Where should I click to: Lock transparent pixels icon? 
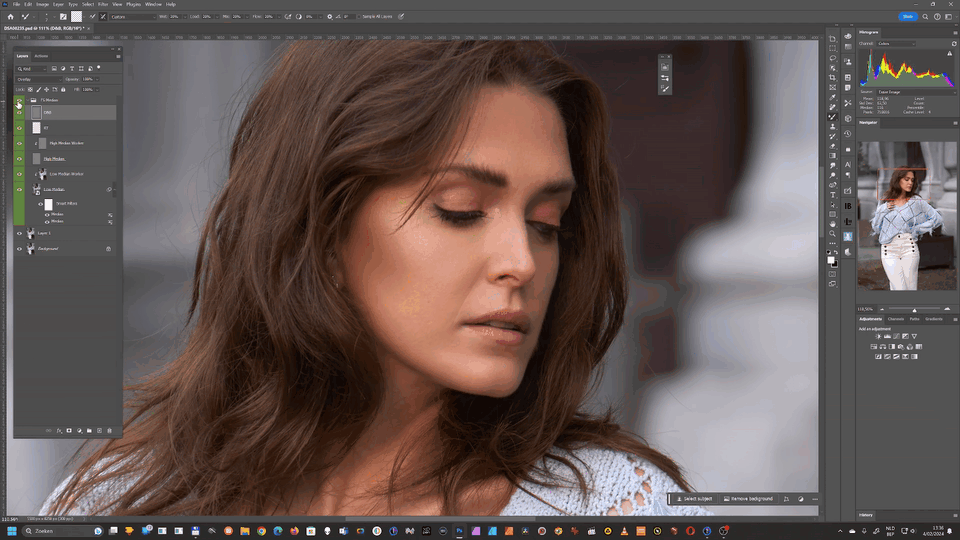(30, 89)
